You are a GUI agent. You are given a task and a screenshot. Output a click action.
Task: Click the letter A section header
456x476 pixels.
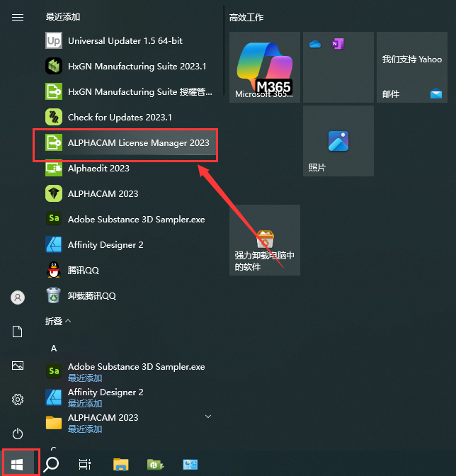pyautogui.click(x=54, y=348)
